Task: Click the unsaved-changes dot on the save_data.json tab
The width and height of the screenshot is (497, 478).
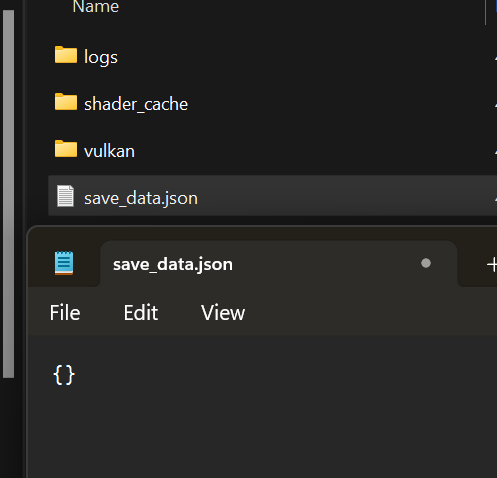Action: click(426, 263)
